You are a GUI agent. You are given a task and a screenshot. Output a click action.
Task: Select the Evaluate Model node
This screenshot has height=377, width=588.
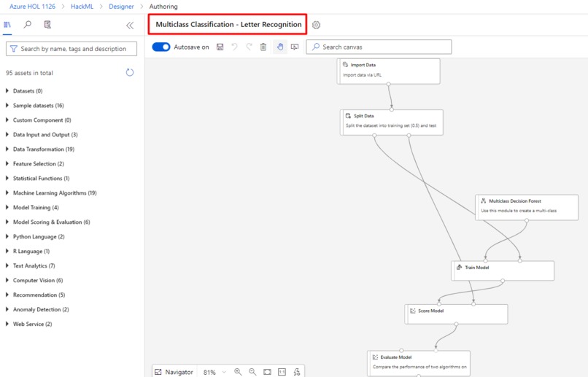click(419, 363)
